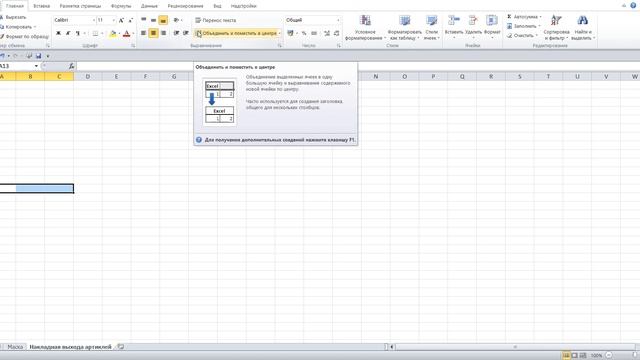Open Conditional Formatting (Условное форматирование)
This screenshot has height=360, width=640.
pyautogui.click(x=365, y=27)
